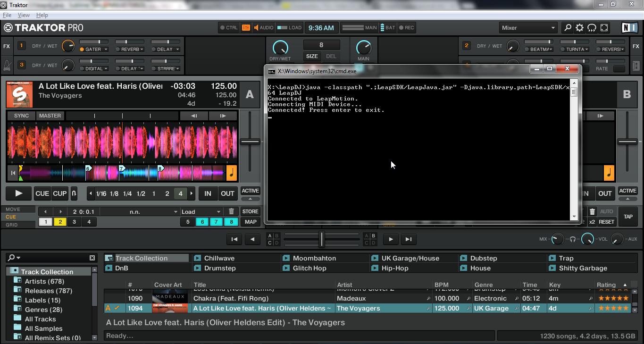Click the MAP hotcue button

click(x=251, y=222)
